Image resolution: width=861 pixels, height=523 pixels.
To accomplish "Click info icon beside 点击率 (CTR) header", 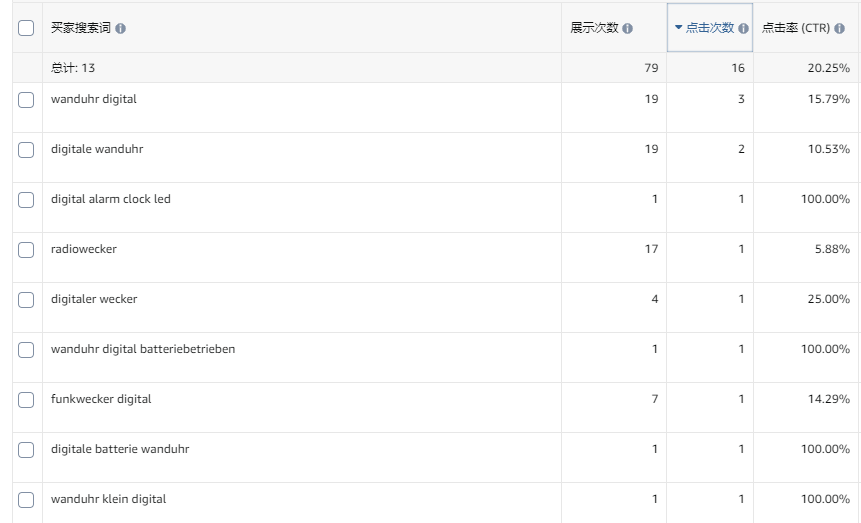I will (840, 29).
